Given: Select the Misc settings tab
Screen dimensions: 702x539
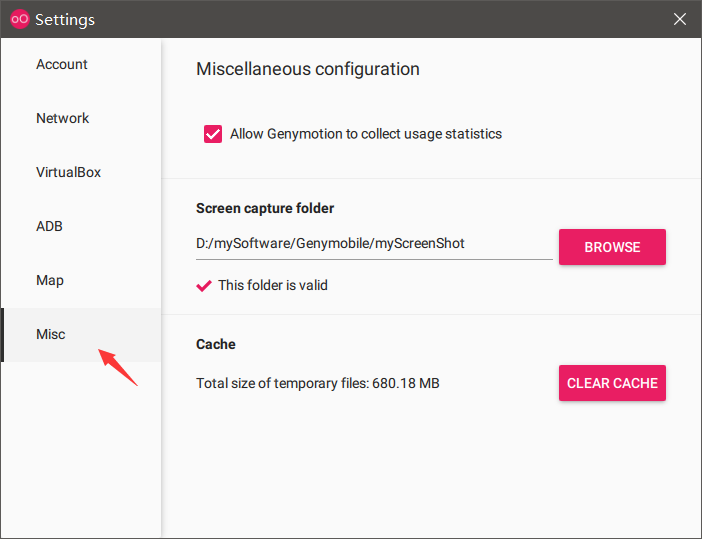Looking at the screenshot, I should [81, 334].
